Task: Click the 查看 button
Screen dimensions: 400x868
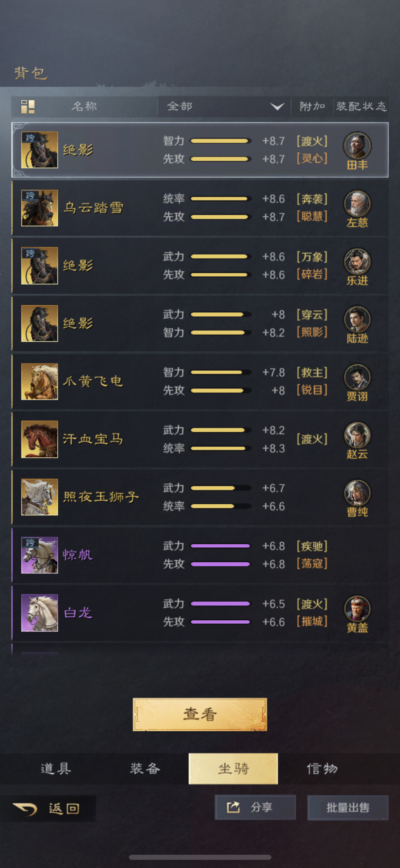Action: (200, 714)
